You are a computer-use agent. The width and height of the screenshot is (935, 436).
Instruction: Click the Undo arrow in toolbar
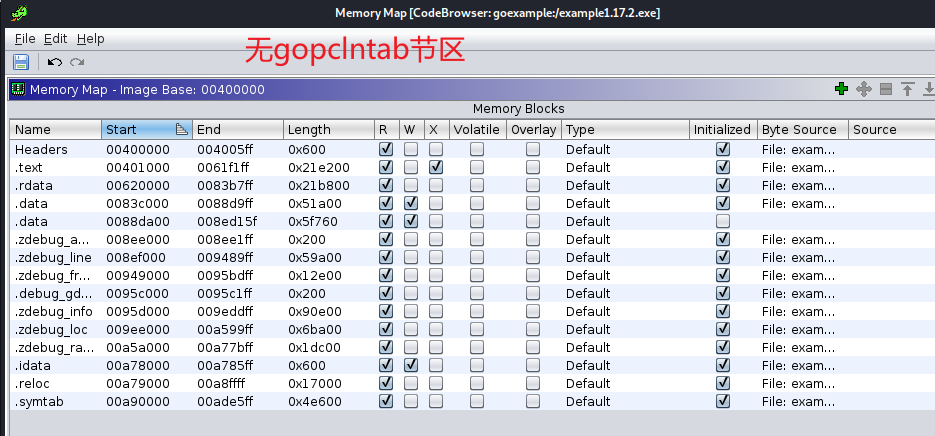54,62
